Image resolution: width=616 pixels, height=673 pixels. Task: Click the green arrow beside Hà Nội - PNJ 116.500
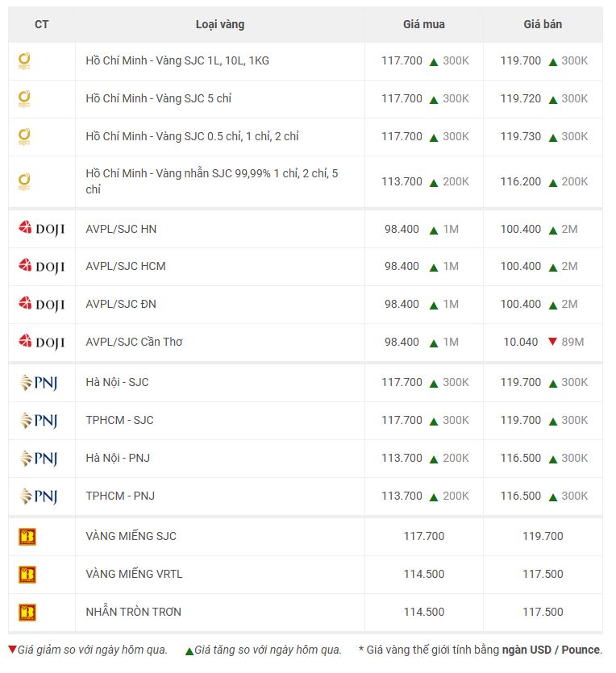tap(553, 459)
